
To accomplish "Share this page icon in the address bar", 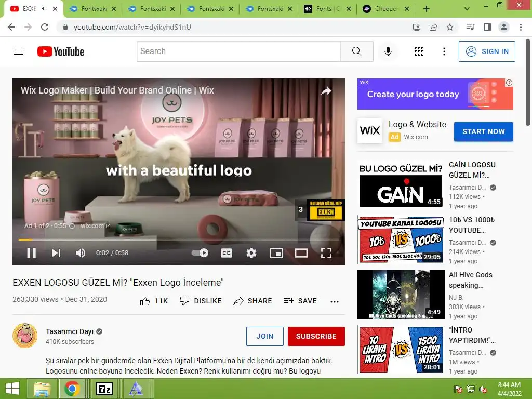I will [x=433, y=27].
